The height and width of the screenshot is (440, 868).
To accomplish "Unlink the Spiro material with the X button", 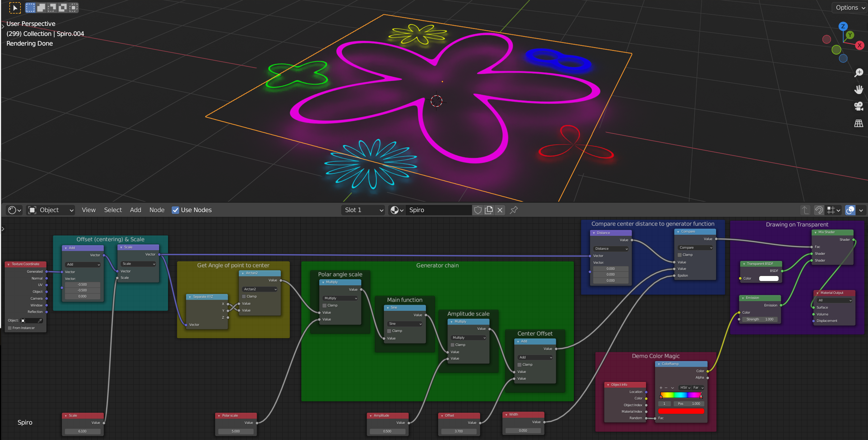I will 500,210.
